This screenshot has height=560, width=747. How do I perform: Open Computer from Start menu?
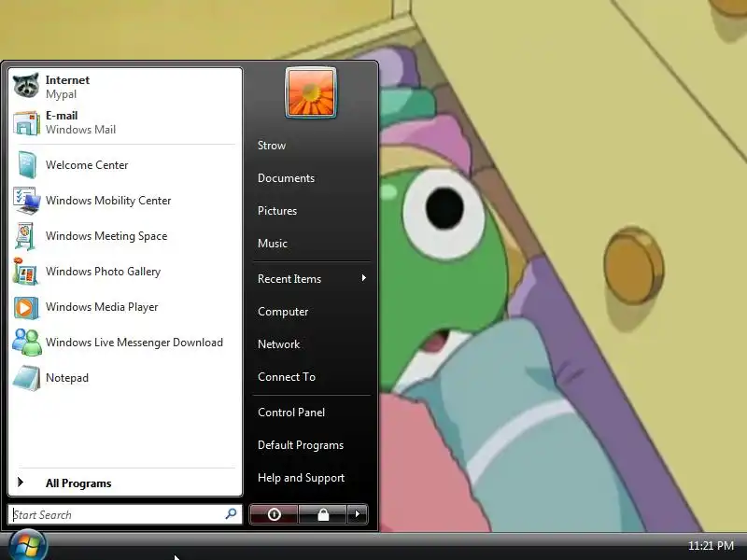coord(283,312)
